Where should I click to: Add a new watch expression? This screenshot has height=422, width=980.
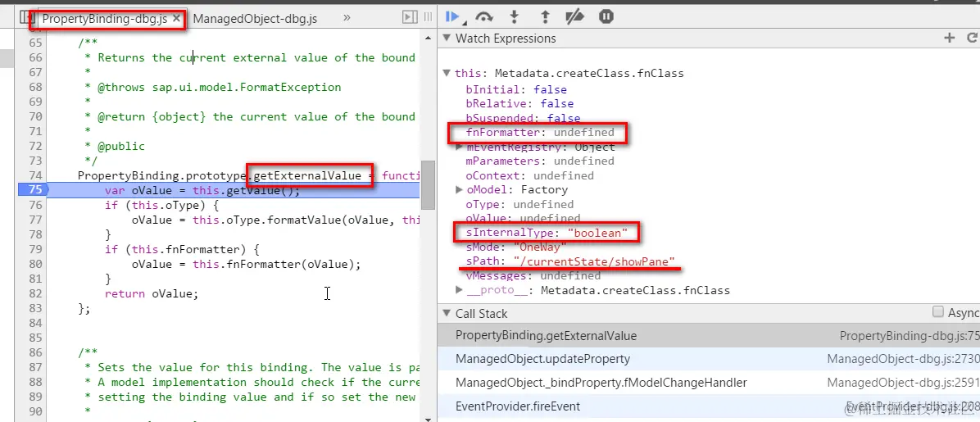tap(950, 39)
